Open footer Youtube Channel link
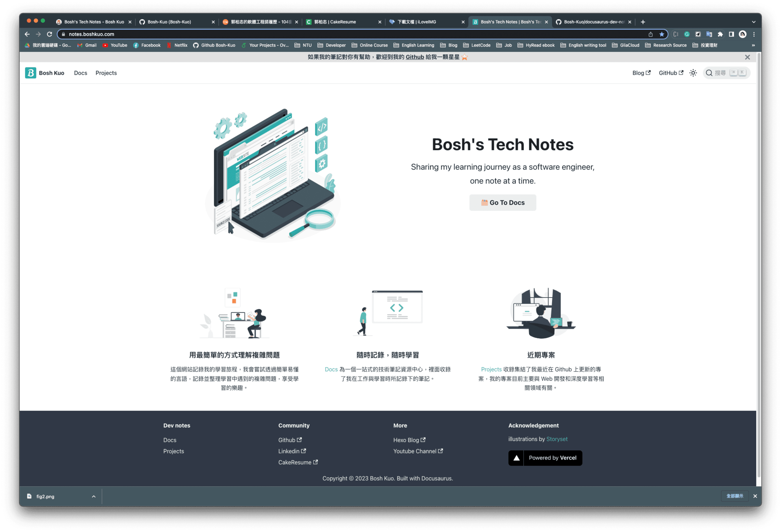Viewport: 781px width, 532px height. (418, 451)
